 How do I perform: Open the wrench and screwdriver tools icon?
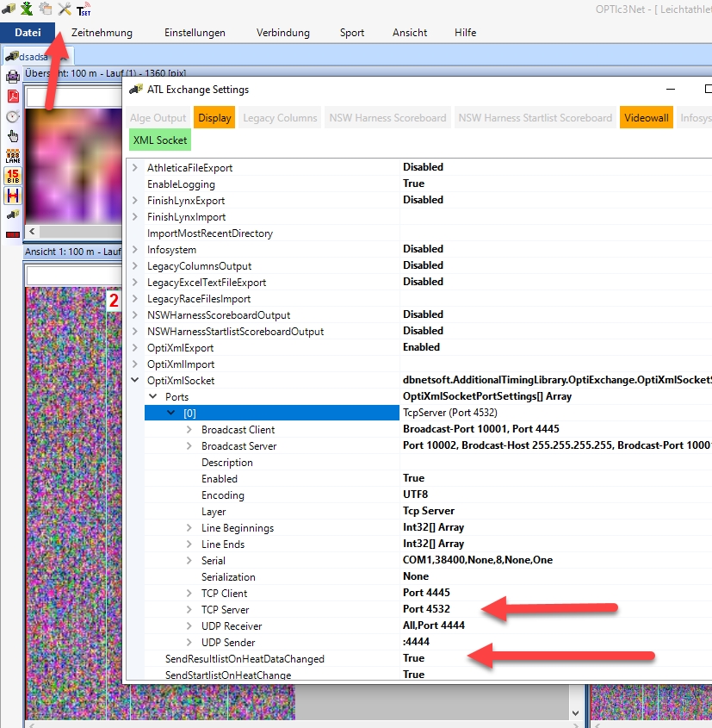coord(65,9)
